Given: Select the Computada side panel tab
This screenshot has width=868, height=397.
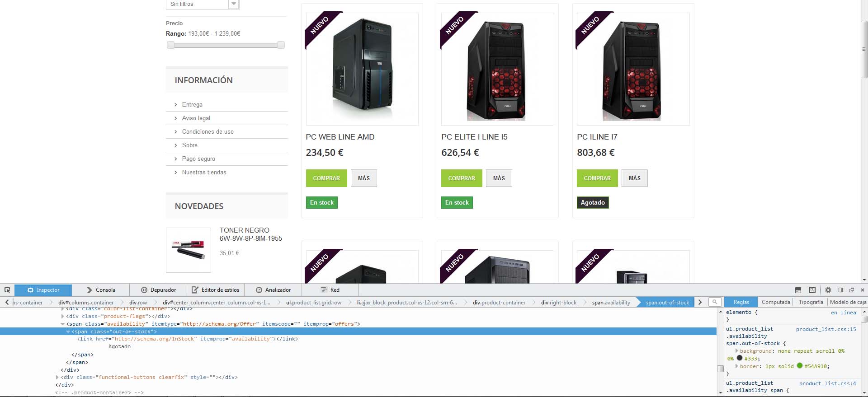Looking at the screenshot, I should coord(776,302).
